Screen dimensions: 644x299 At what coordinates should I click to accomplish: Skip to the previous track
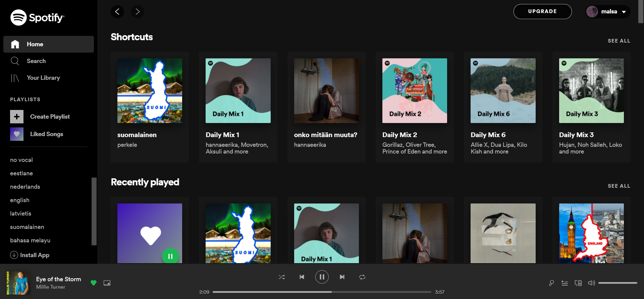click(x=302, y=277)
